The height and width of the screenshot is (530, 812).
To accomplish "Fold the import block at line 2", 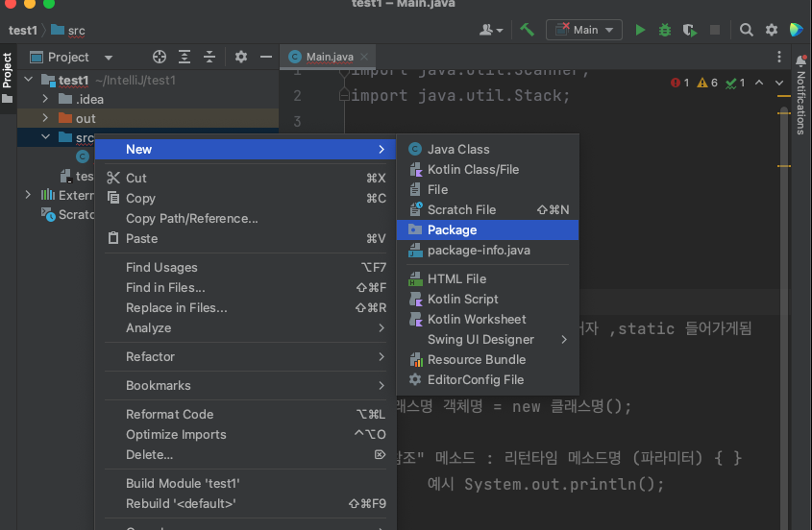I will pos(344,95).
